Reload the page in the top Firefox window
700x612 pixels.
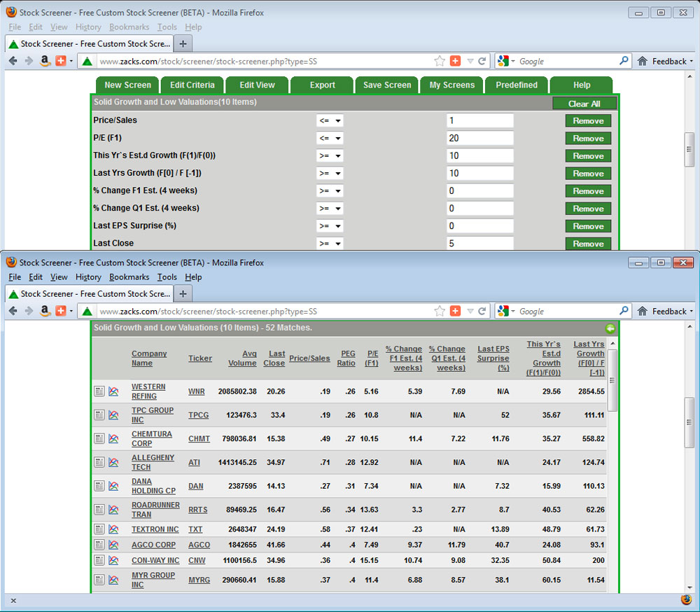pyautogui.click(x=482, y=61)
